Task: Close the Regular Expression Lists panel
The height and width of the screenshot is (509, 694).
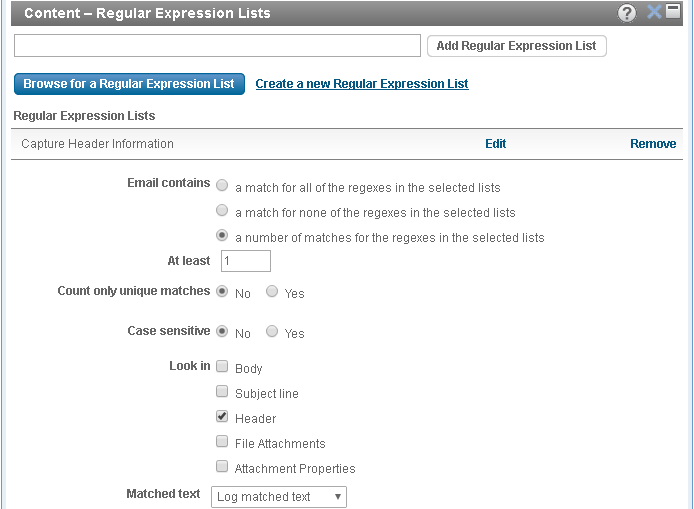Action: coord(655,12)
